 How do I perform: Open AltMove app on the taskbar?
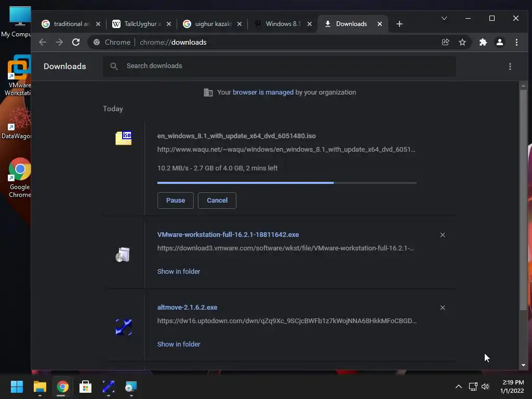108,387
